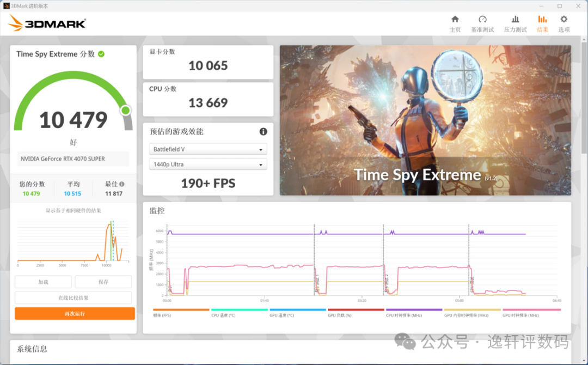The width and height of the screenshot is (588, 365).
Task: Open the 主页 home icon
Action: coord(455,19)
